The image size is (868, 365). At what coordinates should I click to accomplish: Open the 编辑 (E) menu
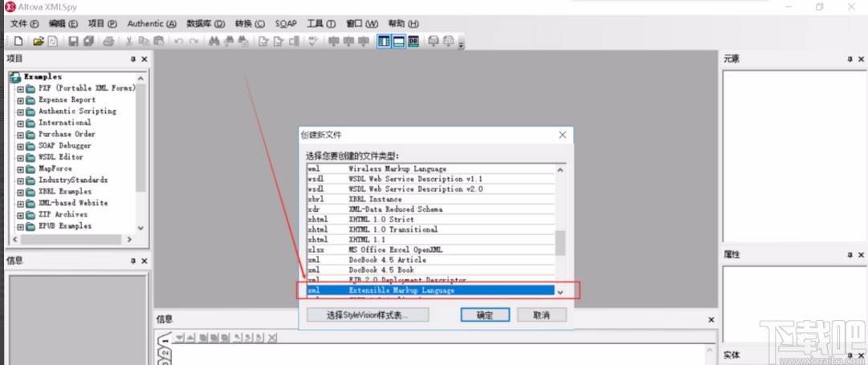click(63, 24)
